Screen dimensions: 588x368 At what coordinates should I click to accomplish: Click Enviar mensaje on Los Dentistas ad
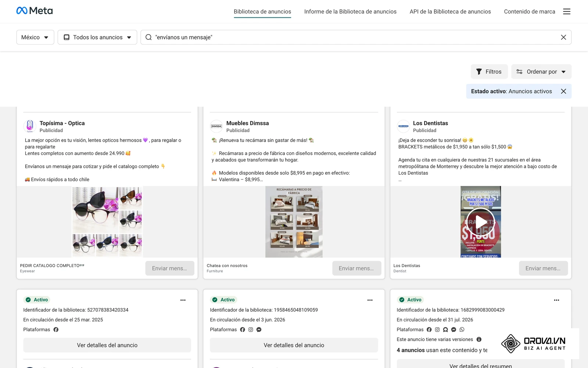[543, 268]
